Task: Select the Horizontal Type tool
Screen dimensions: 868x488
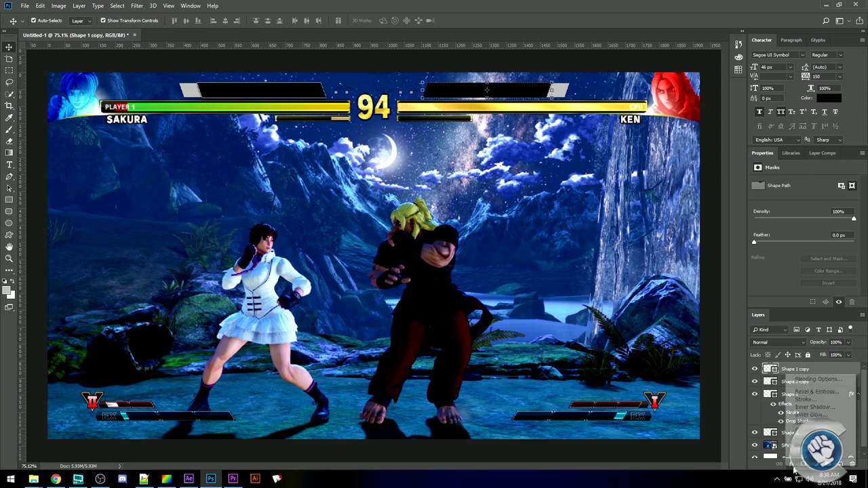Action: 9,165
